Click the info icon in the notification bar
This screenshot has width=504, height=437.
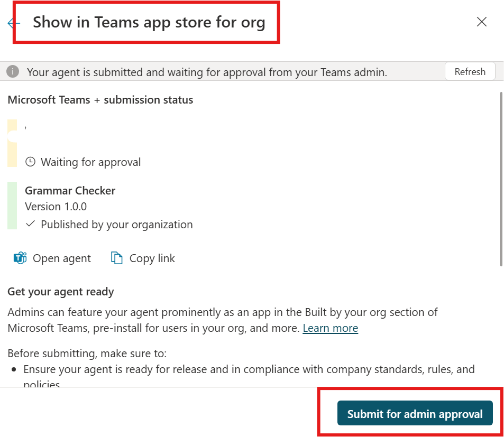click(x=12, y=71)
